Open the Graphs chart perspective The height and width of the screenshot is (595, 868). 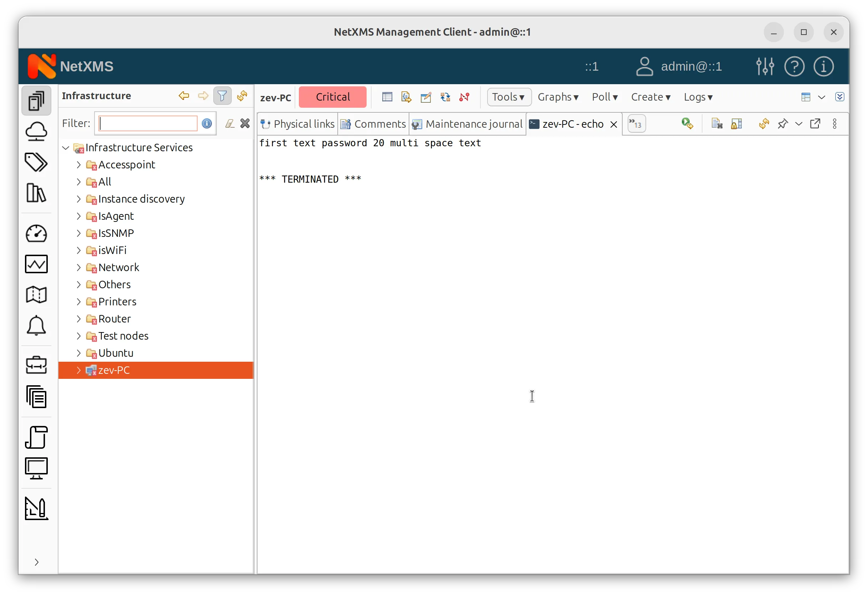click(36, 264)
